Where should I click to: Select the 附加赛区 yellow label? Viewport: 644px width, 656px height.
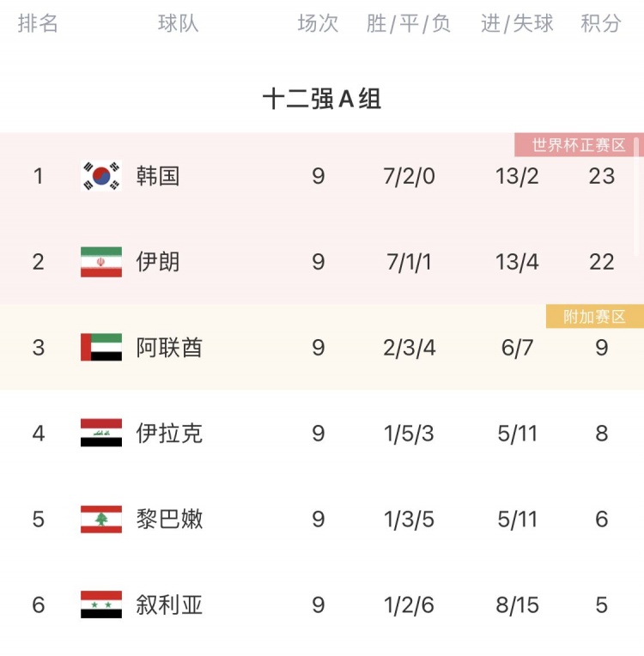[594, 317]
